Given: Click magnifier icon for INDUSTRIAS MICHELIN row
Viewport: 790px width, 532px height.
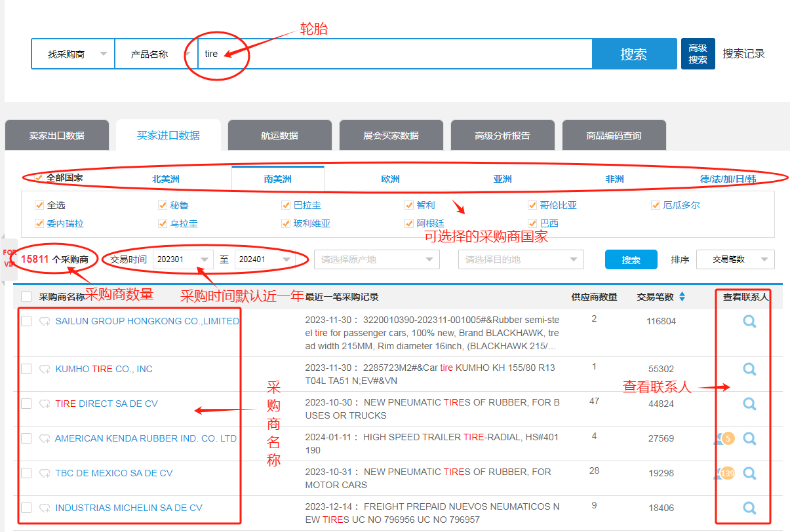Looking at the screenshot, I should pyautogui.click(x=749, y=508).
